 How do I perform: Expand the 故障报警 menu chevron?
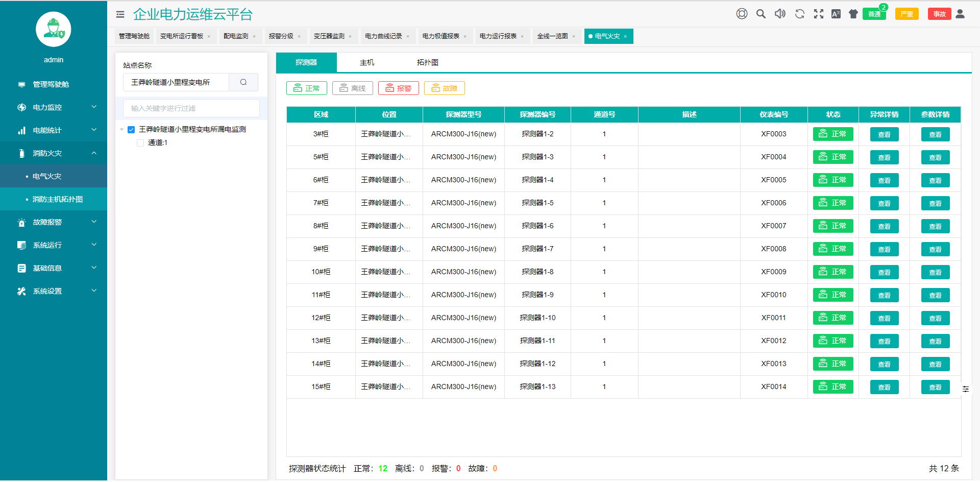94,222
